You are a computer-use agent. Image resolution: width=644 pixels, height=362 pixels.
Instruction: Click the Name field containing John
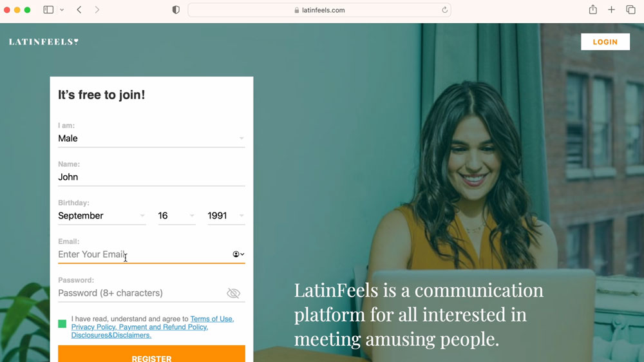click(151, 177)
